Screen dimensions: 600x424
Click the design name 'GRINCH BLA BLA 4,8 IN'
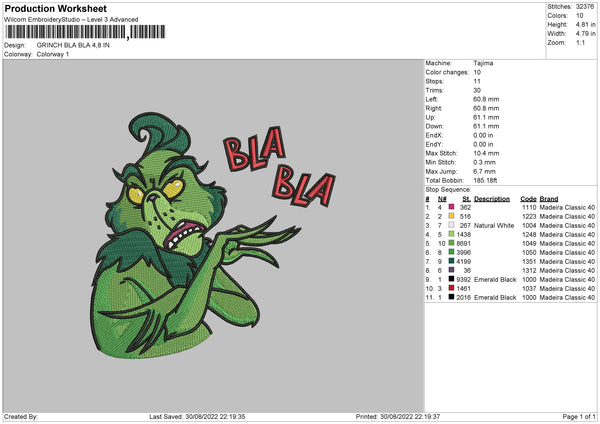tap(73, 45)
